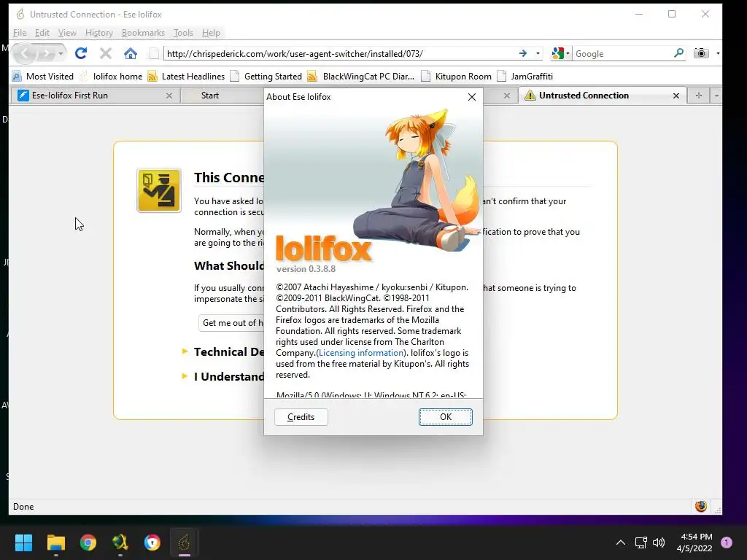Close the Ese-lolifox First Run tab
Screen dimensions: 747x560
[x=169, y=96]
